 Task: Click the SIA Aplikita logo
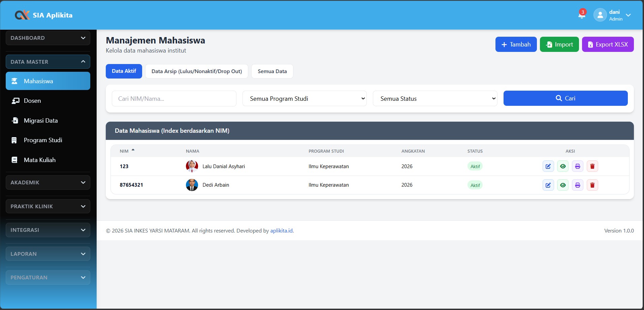point(44,15)
